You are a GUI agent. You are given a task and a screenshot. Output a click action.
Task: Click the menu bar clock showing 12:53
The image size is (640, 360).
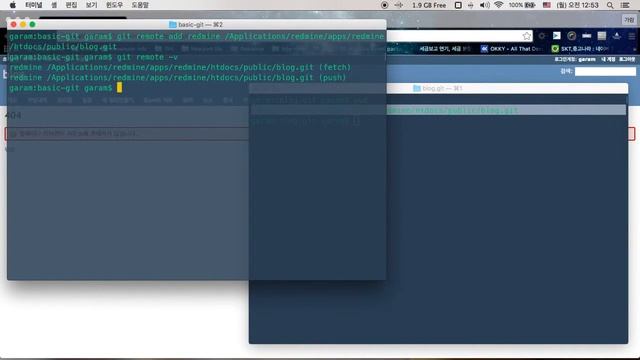tap(578, 5)
